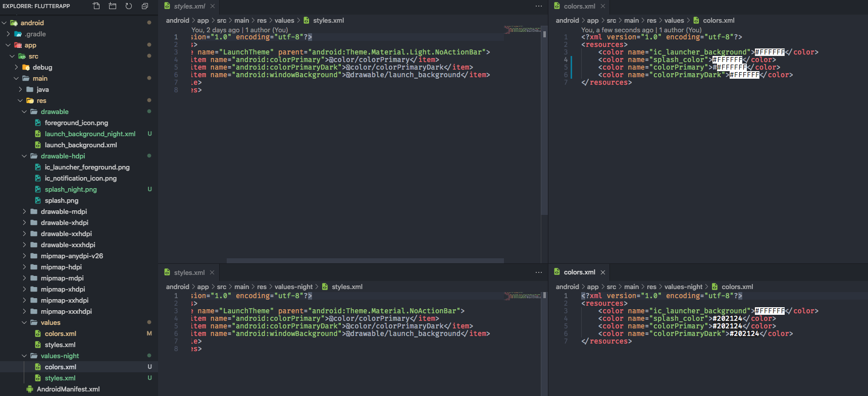Image resolution: width=868 pixels, height=396 pixels.
Task: Click git blame annotation 'You, a few seconds ago'
Action: 617,30
